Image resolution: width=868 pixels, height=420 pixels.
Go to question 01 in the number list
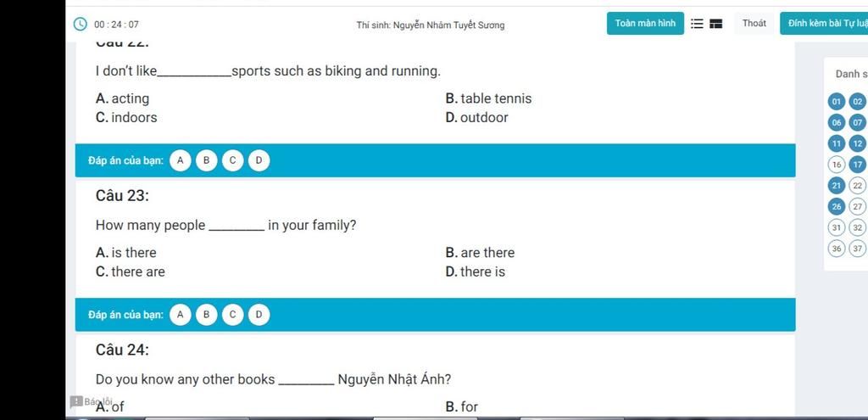click(x=837, y=102)
